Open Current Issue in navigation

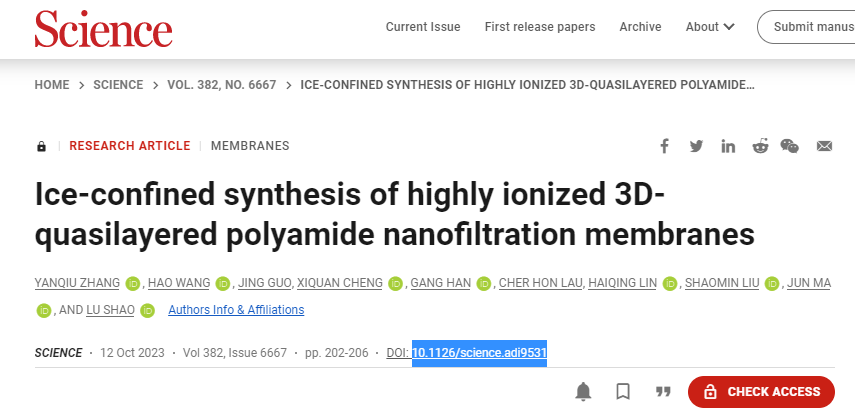click(423, 27)
